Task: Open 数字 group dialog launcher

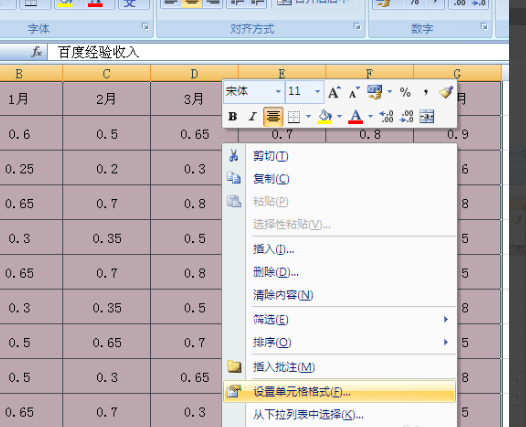Action: pyautogui.click(x=484, y=26)
